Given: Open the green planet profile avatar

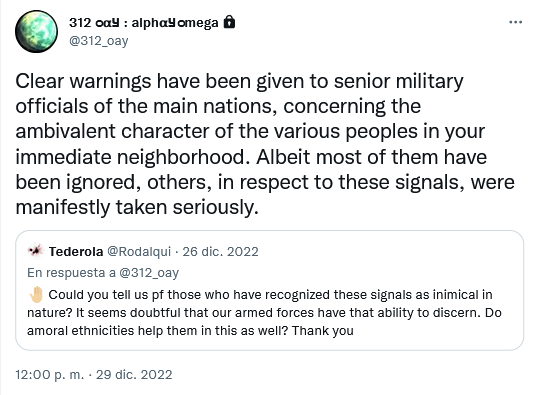Looking at the screenshot, I should click(x=37, y=31).
